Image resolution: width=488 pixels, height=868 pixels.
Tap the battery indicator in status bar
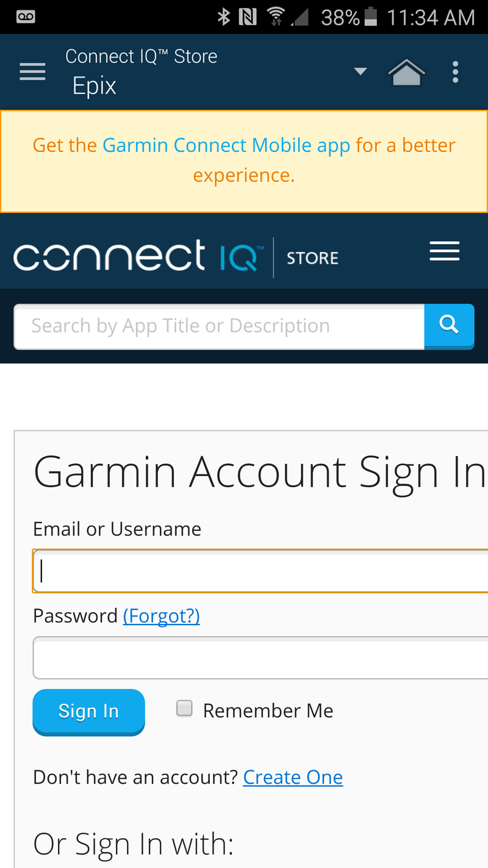(x=370, y=17)
